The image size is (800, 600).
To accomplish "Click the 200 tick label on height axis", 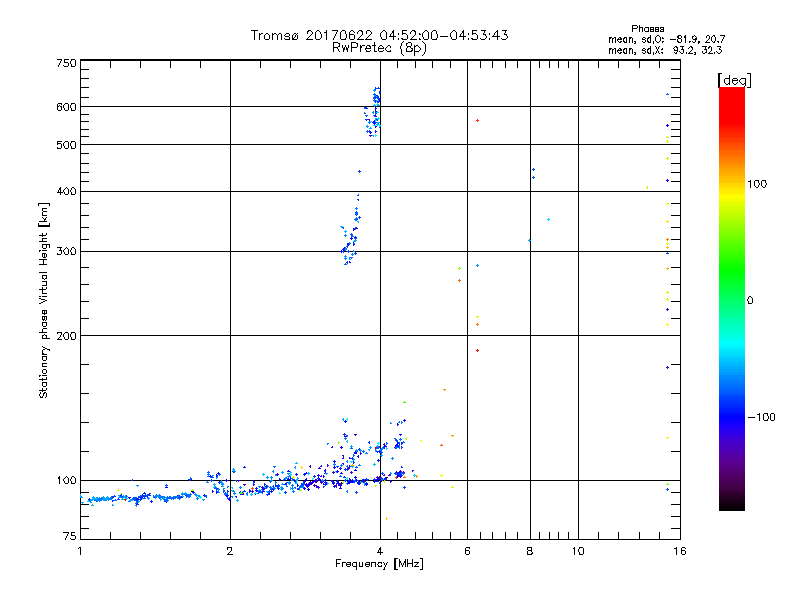I will [66, 335].
